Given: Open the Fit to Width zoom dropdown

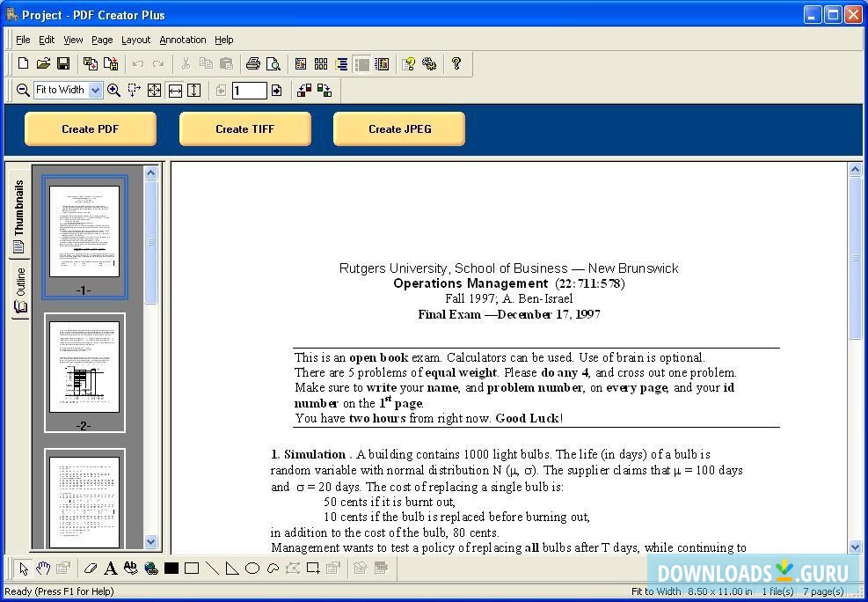Looking at the screenshot, I should 94,90.
